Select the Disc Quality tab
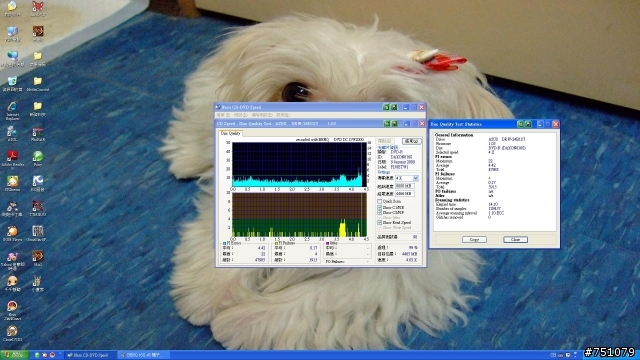The height and width of the screenshot is (360, 640). tap(231, 133)
